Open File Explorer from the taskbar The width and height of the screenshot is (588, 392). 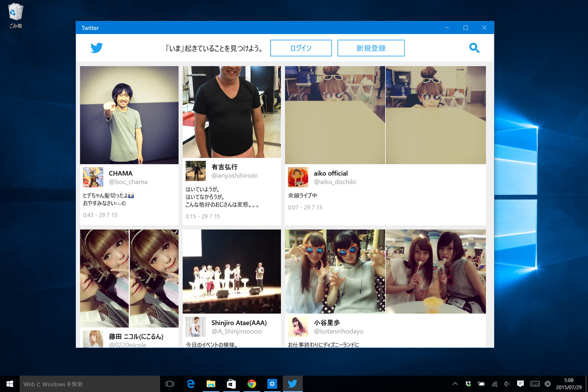[211, 383]
